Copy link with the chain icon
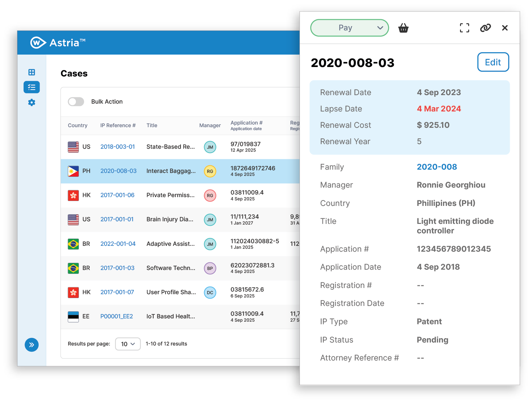This screenshot has width=532, height=403. pos(485,28)
